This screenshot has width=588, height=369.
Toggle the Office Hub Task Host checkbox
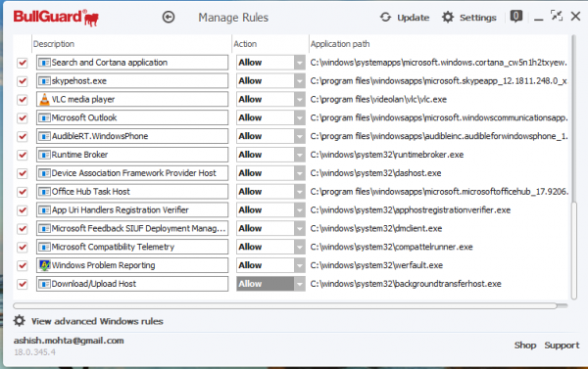(23, 192)
